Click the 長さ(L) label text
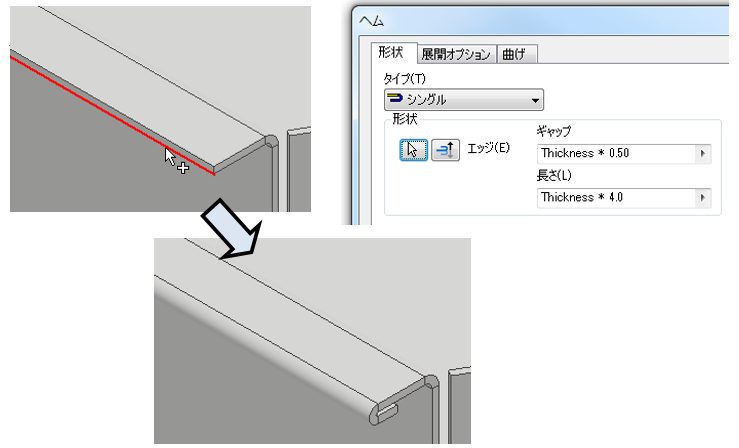The height and width of the screenshot is (448, 739). coord(554,176)
